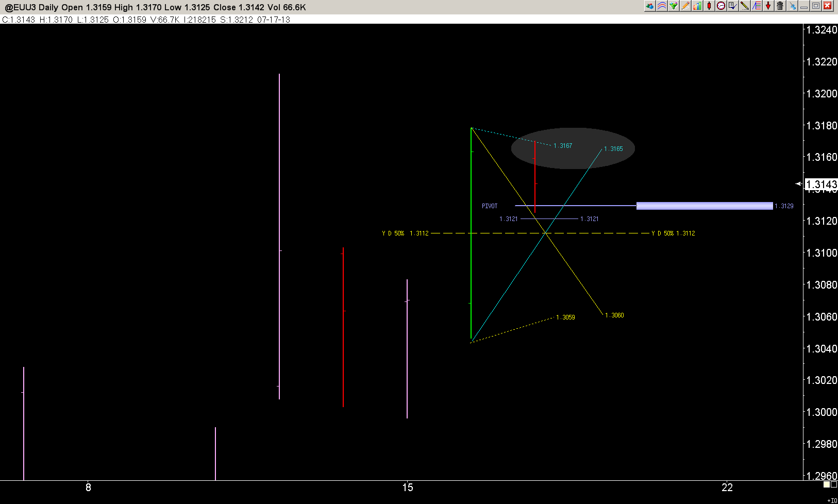Click the trash can delete icon
This screenshot has height=504, width=838.
pyautogui.click(x=780, y=6)
